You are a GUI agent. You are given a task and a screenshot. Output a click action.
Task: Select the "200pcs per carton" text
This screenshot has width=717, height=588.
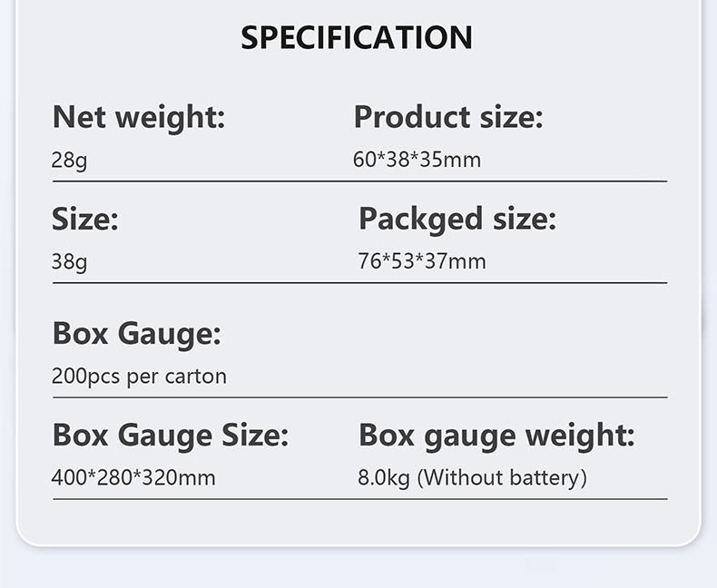coord(139,376)
